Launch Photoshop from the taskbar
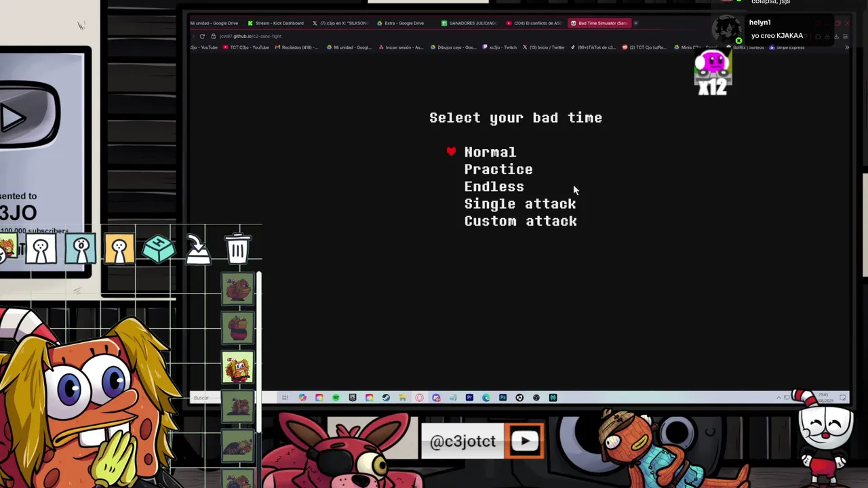The height and width of the screenshot is (488, 868). pos(502,398)
